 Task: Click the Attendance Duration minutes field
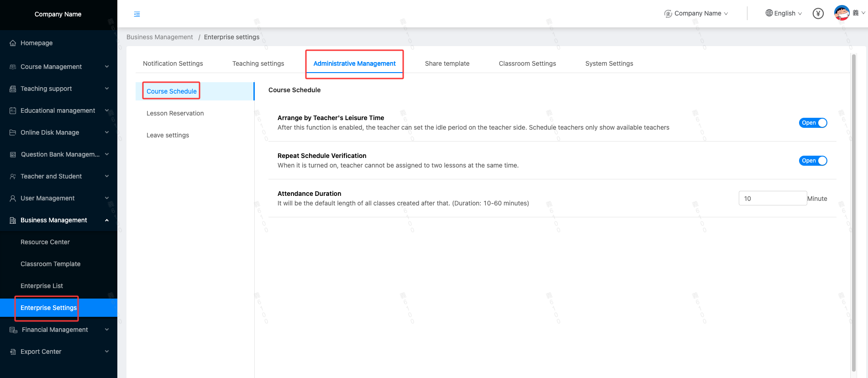[x=772, y=199]
